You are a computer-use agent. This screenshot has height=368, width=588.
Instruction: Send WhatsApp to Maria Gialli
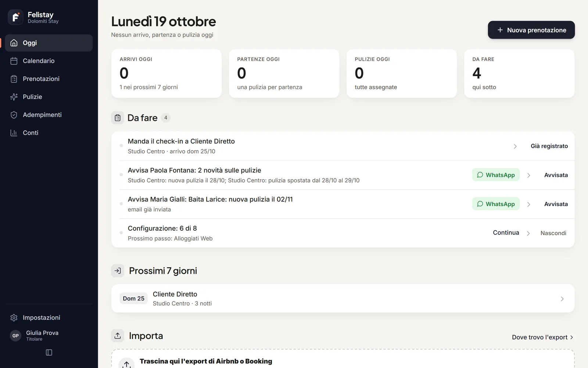[x=496, y=204]
